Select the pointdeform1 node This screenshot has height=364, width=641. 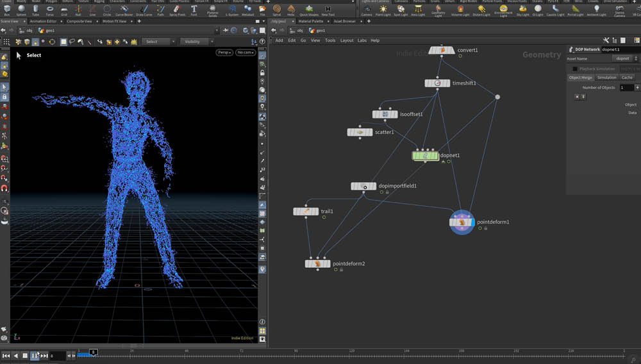(x=462, y=222)
